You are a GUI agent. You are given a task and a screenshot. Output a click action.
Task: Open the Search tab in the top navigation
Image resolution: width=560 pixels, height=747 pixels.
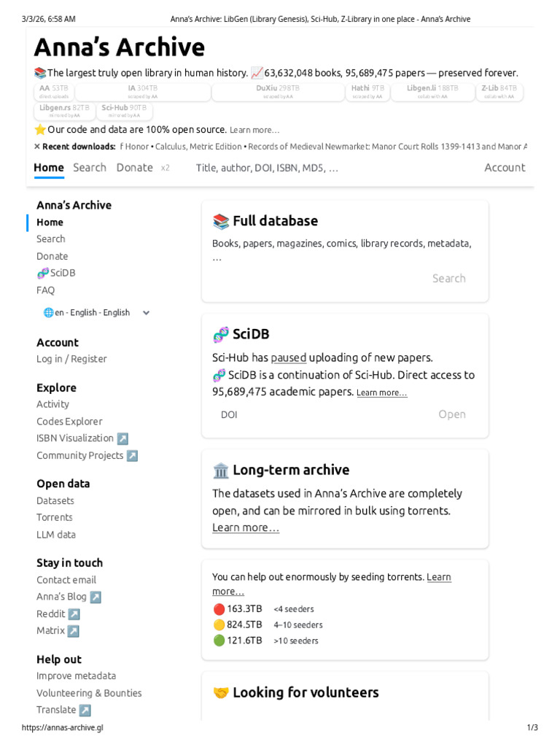coord(90,168)
